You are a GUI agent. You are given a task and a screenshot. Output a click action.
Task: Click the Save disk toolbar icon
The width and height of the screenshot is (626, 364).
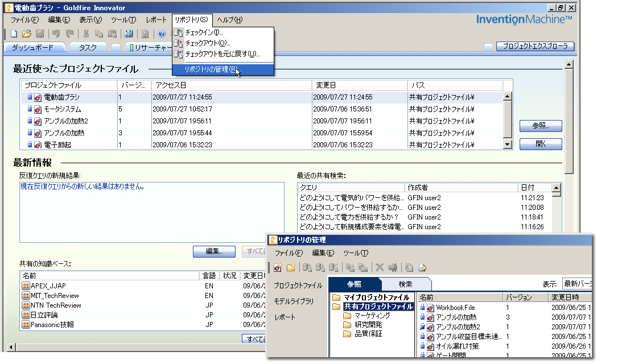tap(40, 34)
